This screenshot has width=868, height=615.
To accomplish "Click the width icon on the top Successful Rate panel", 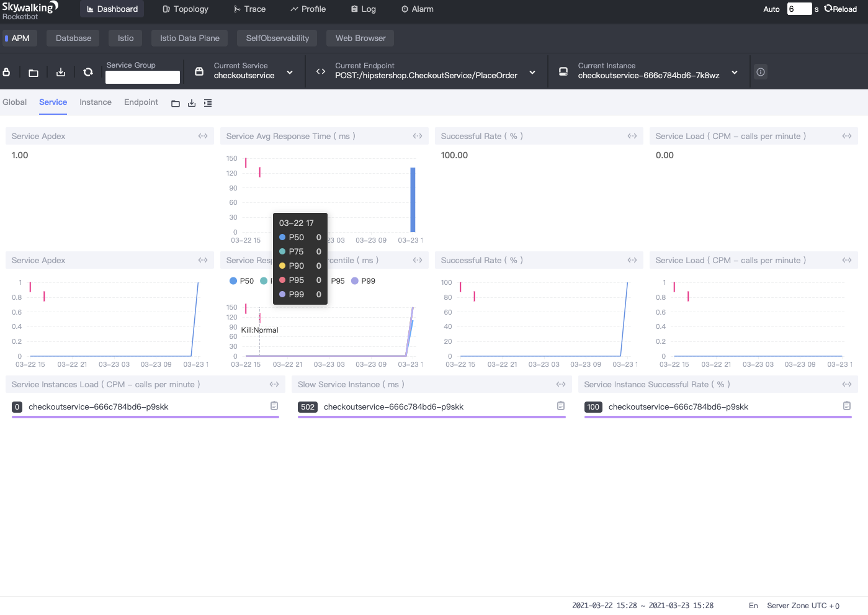I will pos(632,136).
